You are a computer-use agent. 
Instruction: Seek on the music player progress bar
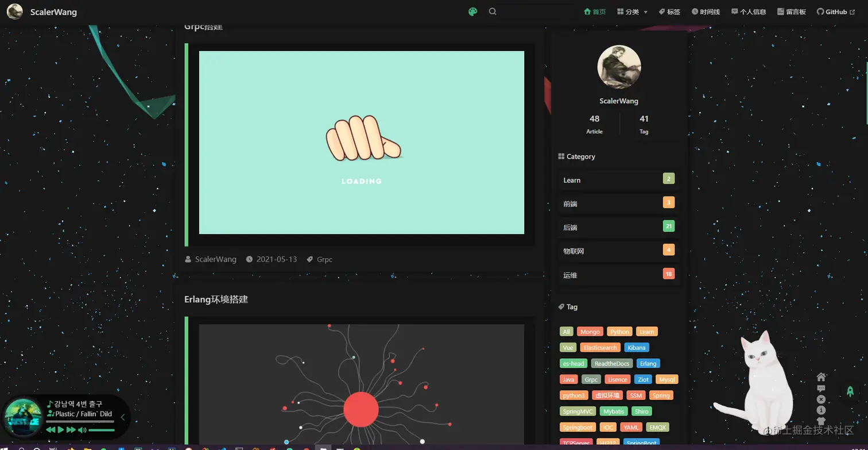[x=80, y=422]
